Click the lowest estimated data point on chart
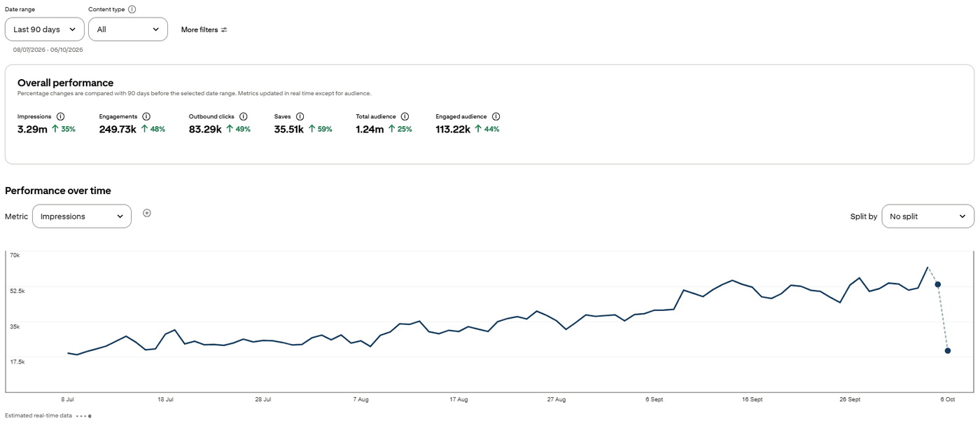Viewport: 980px width, 421px height. 948,350
